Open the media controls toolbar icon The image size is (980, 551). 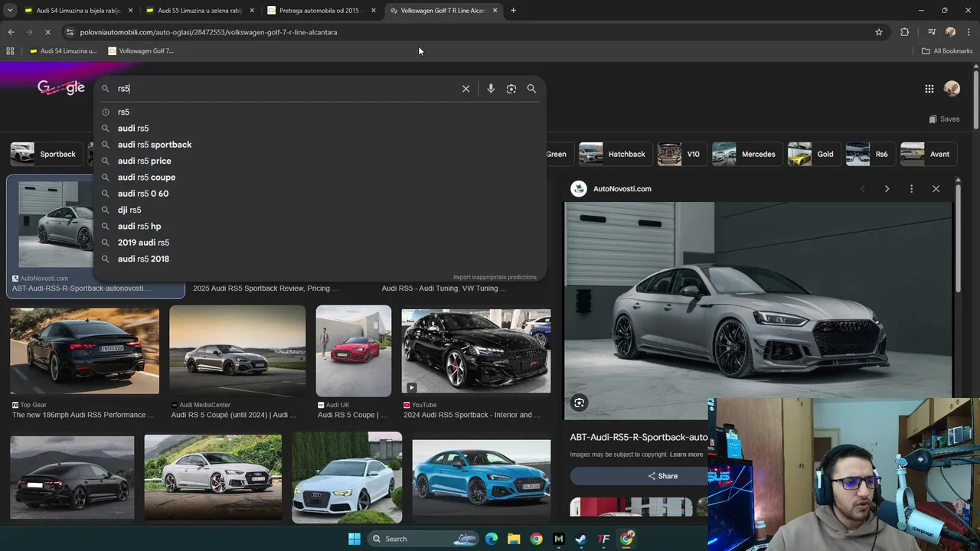point(932,32)
